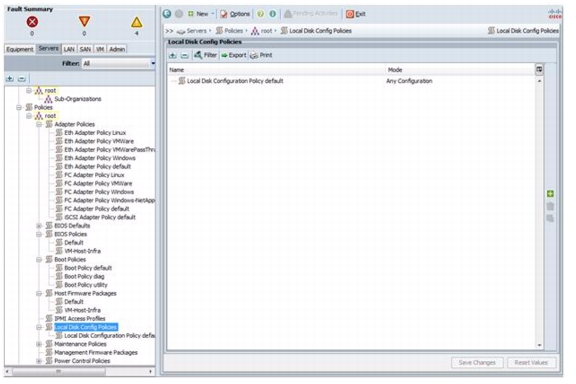This screenshot has height=384, width=576.
Task: Open the New dropdown menu
Action: tap(201, 14)
